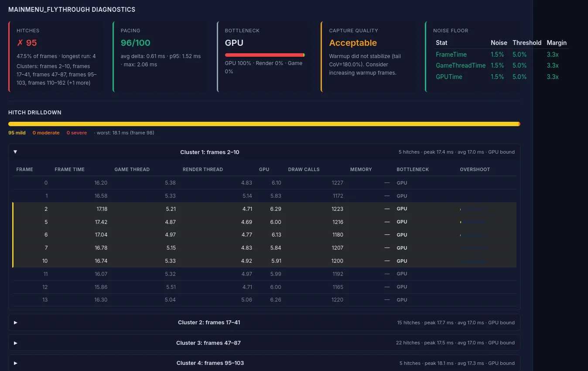
Task: Toggle the moderate hitches filter
Action: [46, 133]
